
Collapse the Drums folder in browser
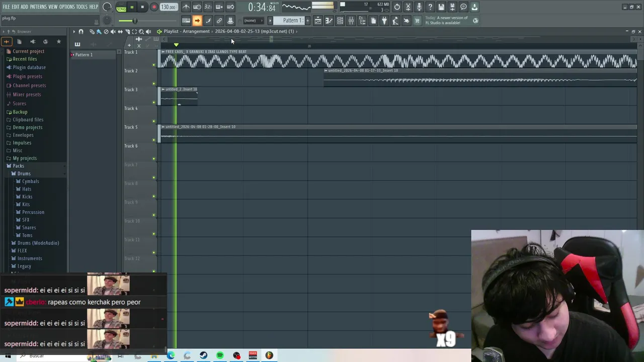coord(24,173)
